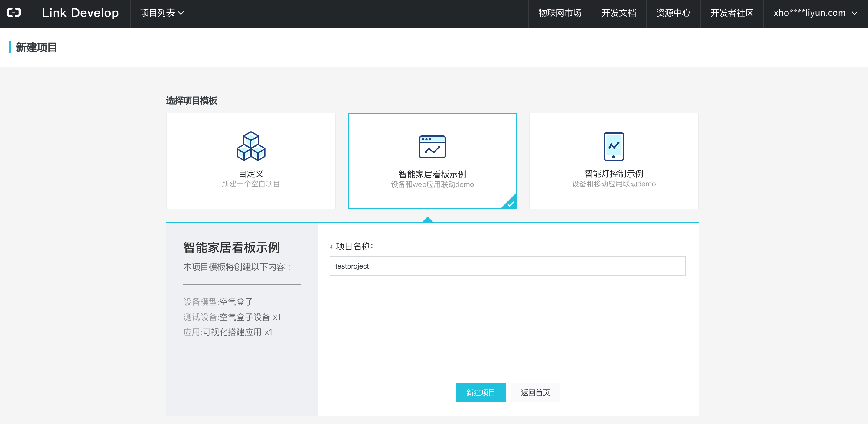The height and width of the screenshot is (424, 868).
Task: Click the smart home dashboard chart icon
Action: coord(432,147)
